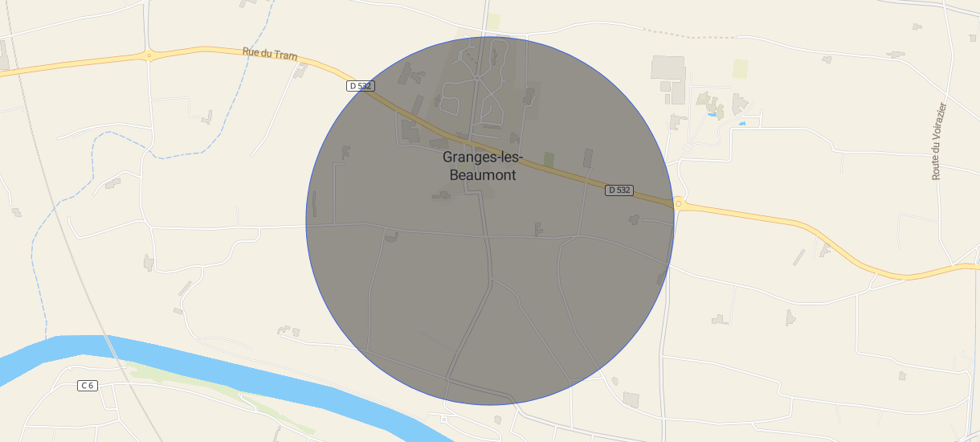Click the large gray building northeast of the circle
The height and width of the screenshot is (442, 980).
tap(668, 68)
